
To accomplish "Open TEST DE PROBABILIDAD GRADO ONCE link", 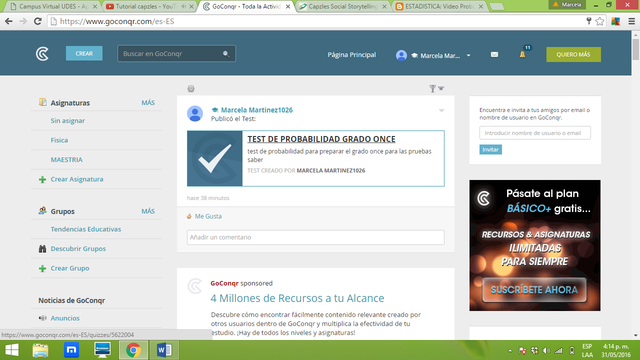I will [321, 139].
